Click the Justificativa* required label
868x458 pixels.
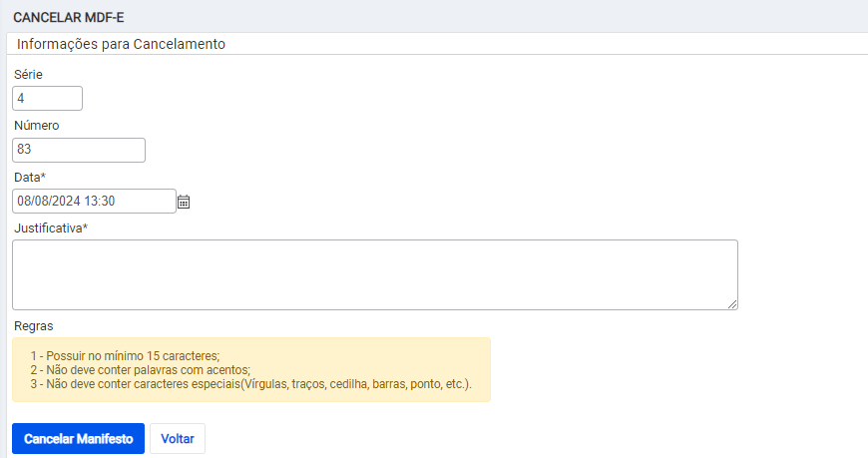51,229
